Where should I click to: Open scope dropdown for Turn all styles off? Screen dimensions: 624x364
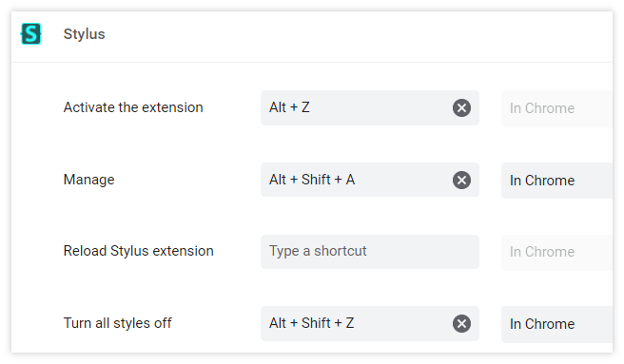point(556,324)
